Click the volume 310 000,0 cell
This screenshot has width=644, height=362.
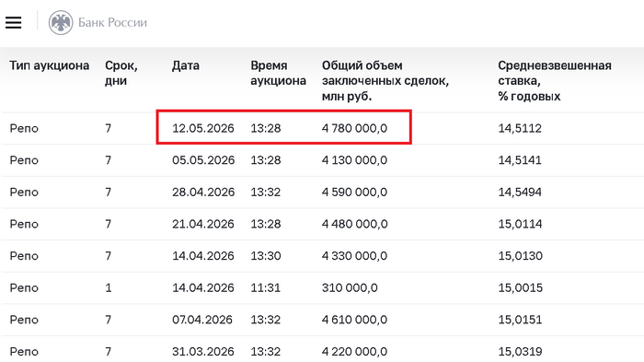point(350,287)
